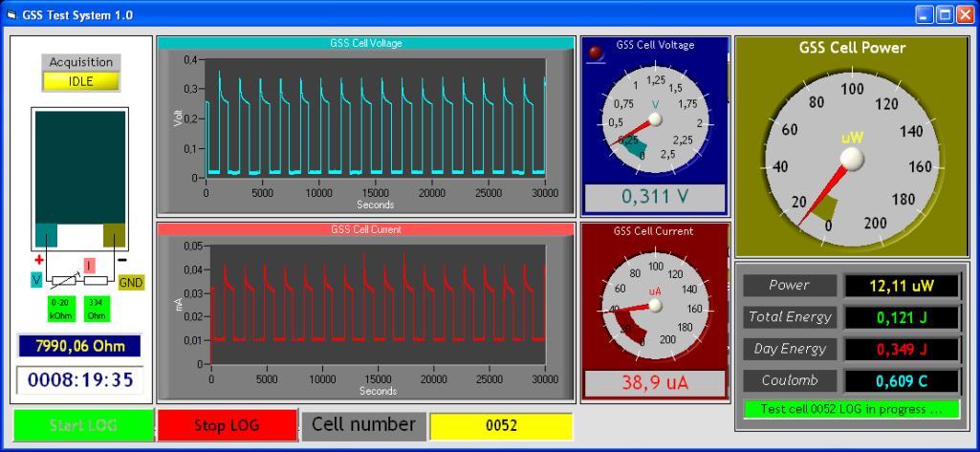This screenshot has height=452, width=980.
Task: Click the 0-20 kOhm variable resistor label
Action: click(61, 309)
